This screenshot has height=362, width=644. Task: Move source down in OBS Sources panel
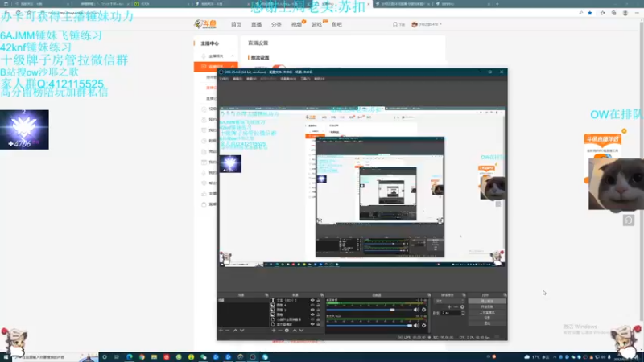[301, 331]
